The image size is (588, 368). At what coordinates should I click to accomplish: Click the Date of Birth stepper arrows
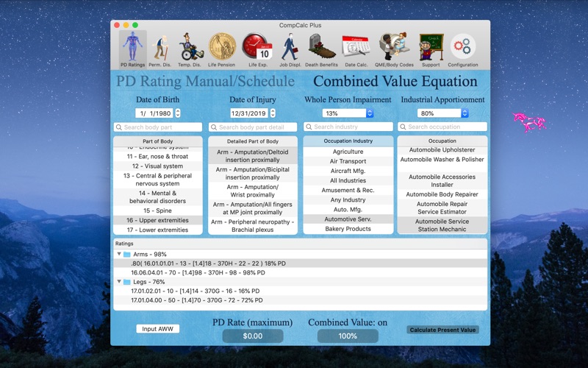(x=178, y=113)
